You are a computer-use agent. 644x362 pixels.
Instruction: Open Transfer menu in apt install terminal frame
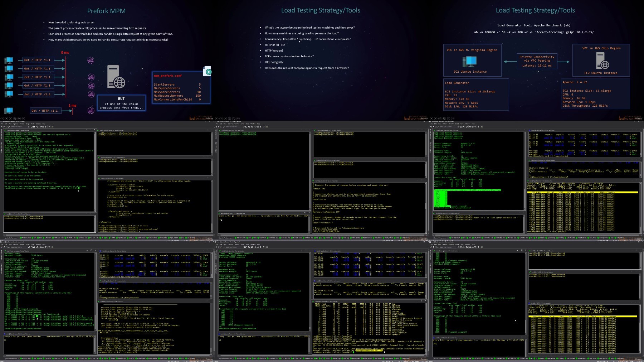pos(22,124)
